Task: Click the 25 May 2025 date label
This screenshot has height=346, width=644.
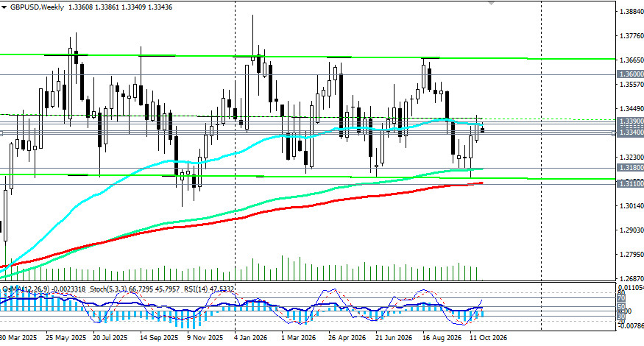Action: click(66, 338)
